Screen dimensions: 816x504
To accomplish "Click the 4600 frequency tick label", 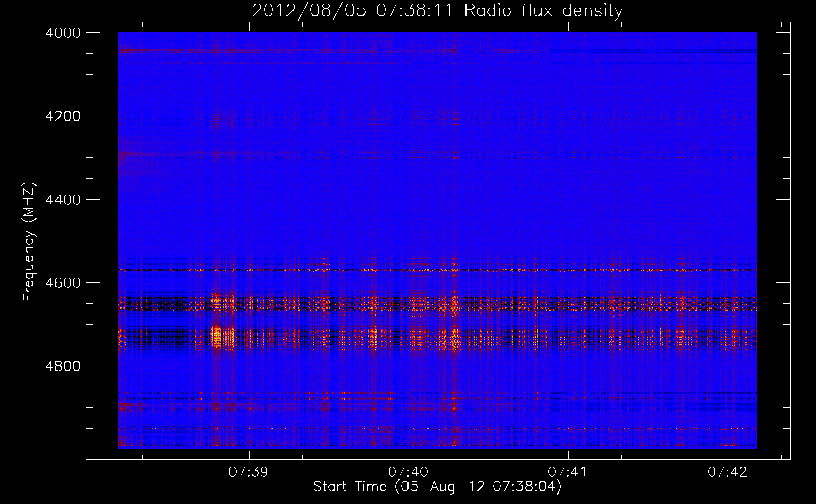I will pyautogui.click(x=63, y=283).
